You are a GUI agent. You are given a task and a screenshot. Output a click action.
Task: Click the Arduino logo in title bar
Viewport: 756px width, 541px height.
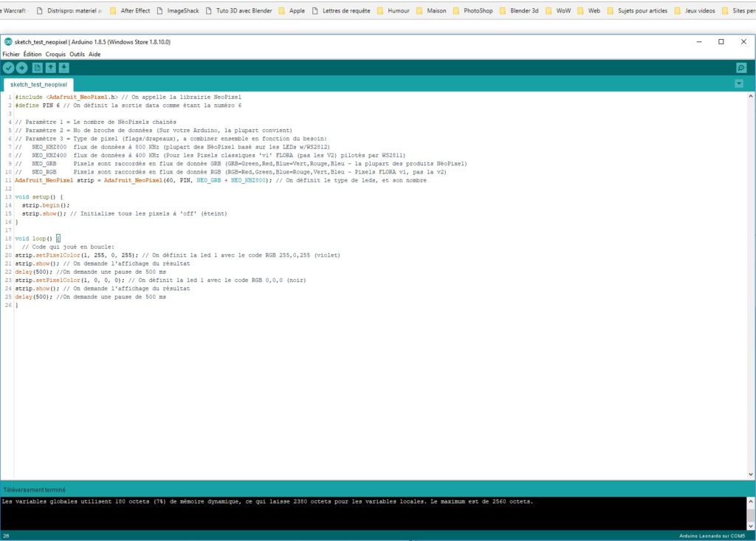[x=8, y=42]
